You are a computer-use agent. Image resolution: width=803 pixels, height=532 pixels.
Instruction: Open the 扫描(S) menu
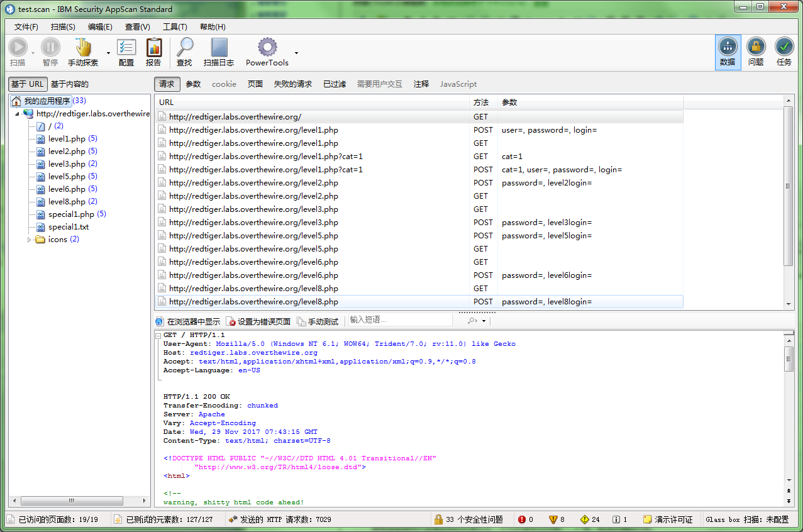(x=63, y=27)
